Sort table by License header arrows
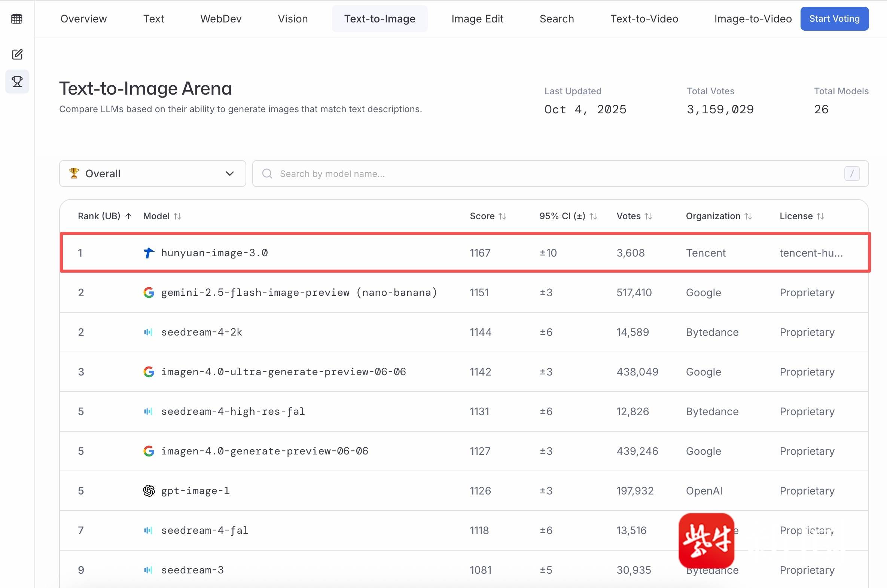887x588 pixels. coord(820,216)
